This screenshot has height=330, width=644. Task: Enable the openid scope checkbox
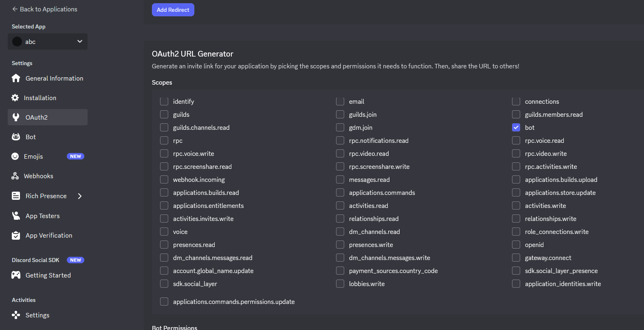pyautogui.click(x=516, y=245)
